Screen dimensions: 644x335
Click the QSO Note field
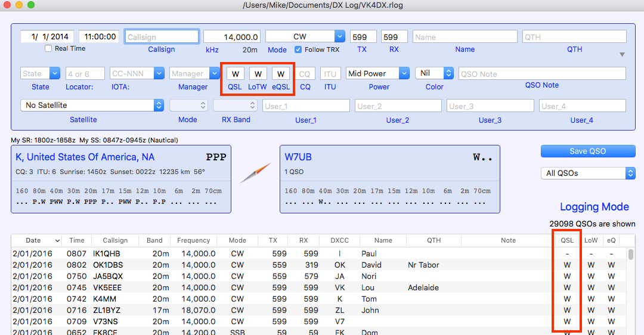pyautogui.click(x=542, y=74)
